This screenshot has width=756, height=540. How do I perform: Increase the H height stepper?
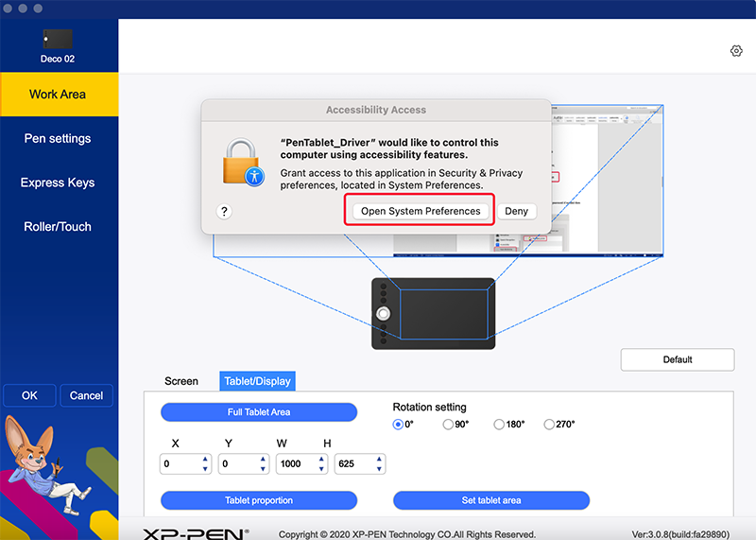(x=379, y=459)
